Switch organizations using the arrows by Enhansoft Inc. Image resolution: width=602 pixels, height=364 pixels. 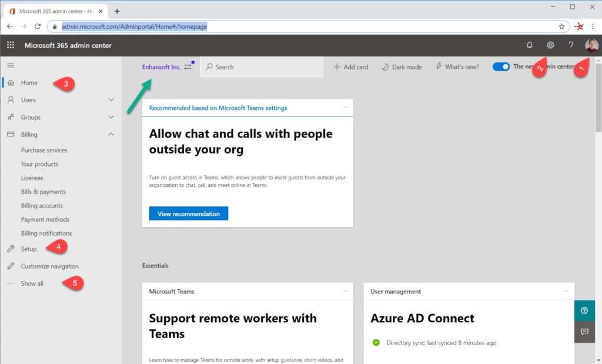188,67
